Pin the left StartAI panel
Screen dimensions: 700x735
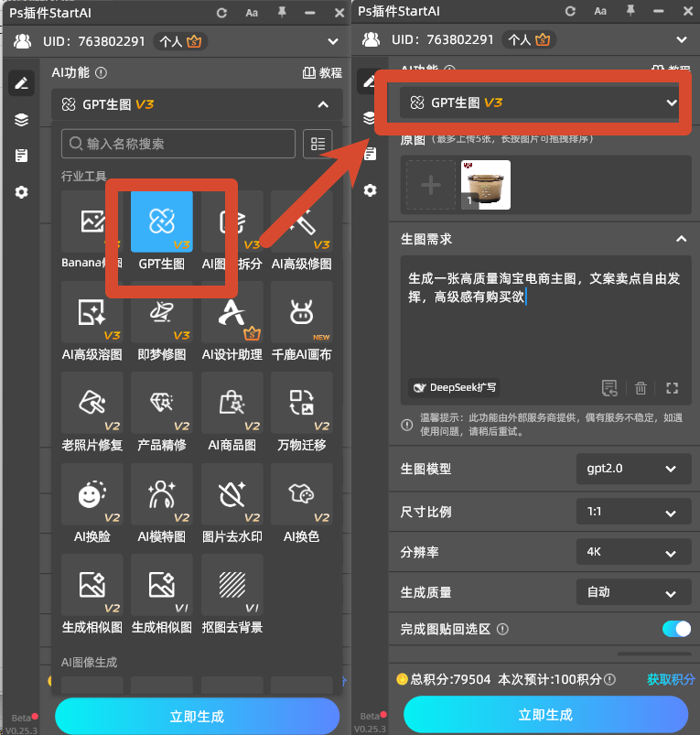(x=282, y=13)
